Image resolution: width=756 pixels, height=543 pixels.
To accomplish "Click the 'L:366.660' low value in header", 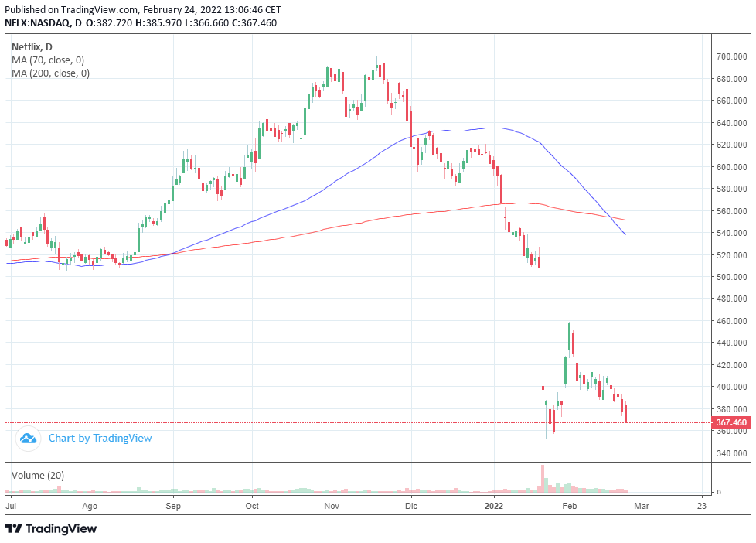I will coord(207,22).
